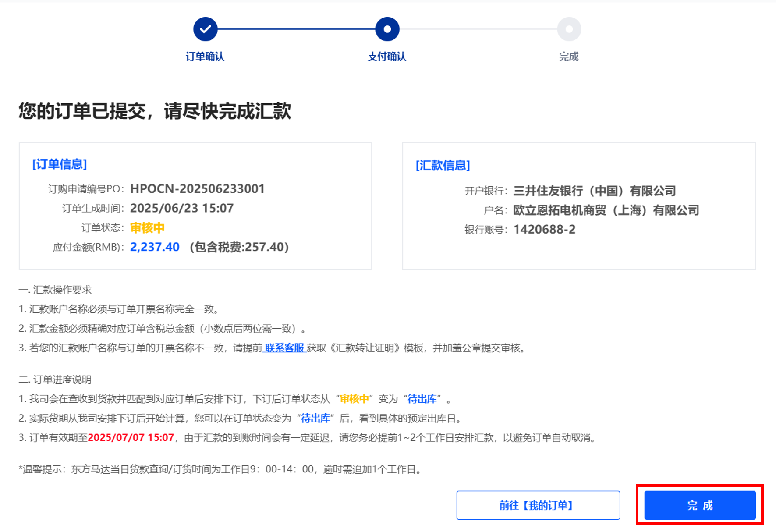The width and height of the screenshot is (776, 532).
Task: Click the tax text 包含税费:257.40
Action: click(x=239, y=247)
